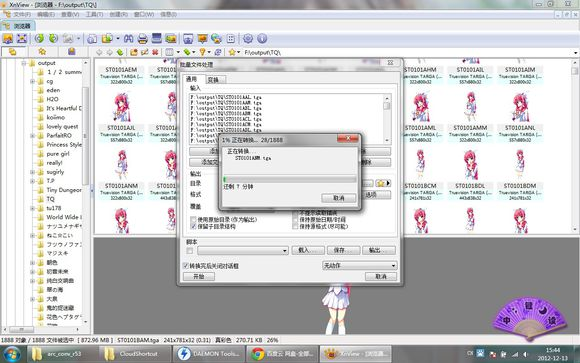This screenshot has width=580, height=363.
Task: Uncheck 保留子目录结构 checkbox
Action: click(x=193, y=226)
